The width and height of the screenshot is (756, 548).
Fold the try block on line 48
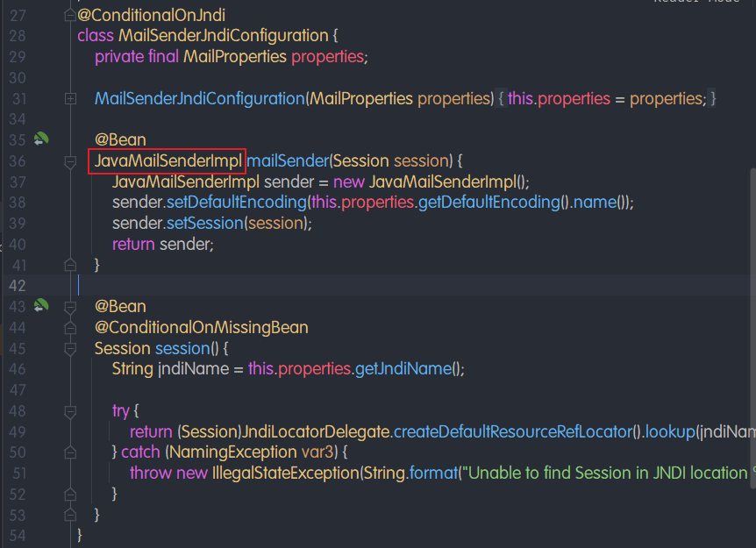[x=70, y=410]
